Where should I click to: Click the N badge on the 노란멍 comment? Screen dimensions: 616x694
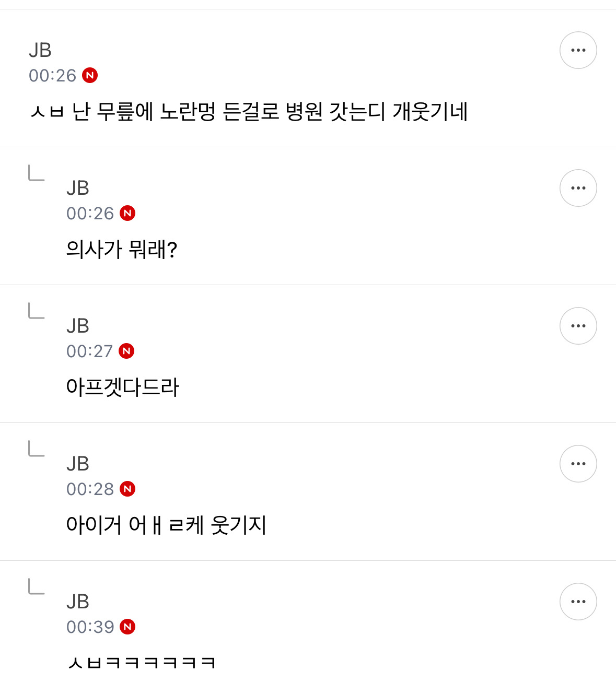(90, 76)
